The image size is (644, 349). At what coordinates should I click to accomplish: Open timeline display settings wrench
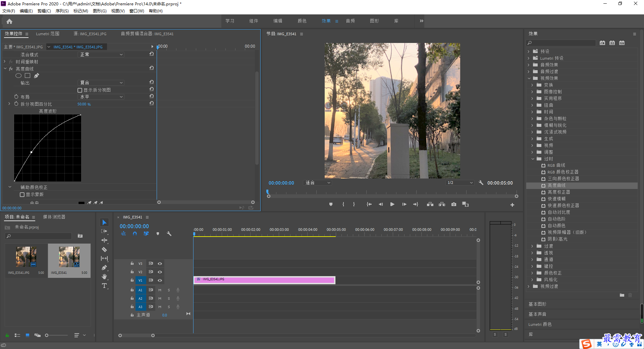(x=169, y=234)
